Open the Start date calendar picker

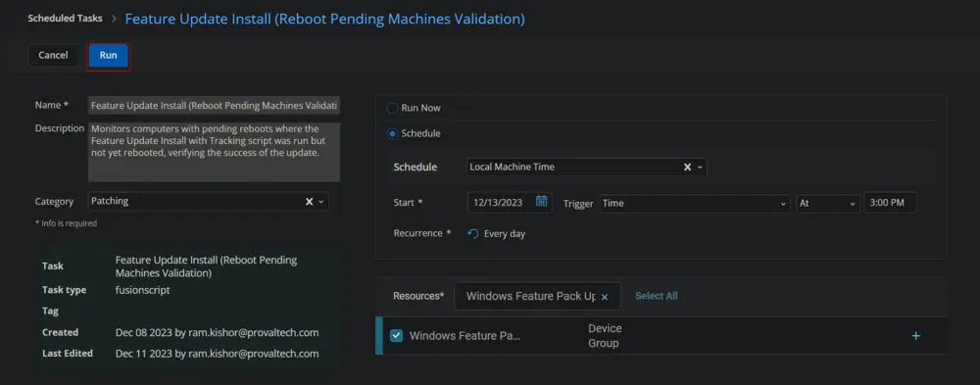542,201
